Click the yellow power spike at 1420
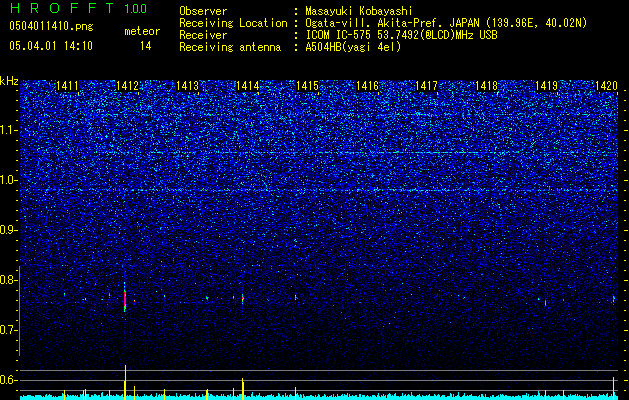This screenshot has height=400, width=629. [x=613, y=388]
